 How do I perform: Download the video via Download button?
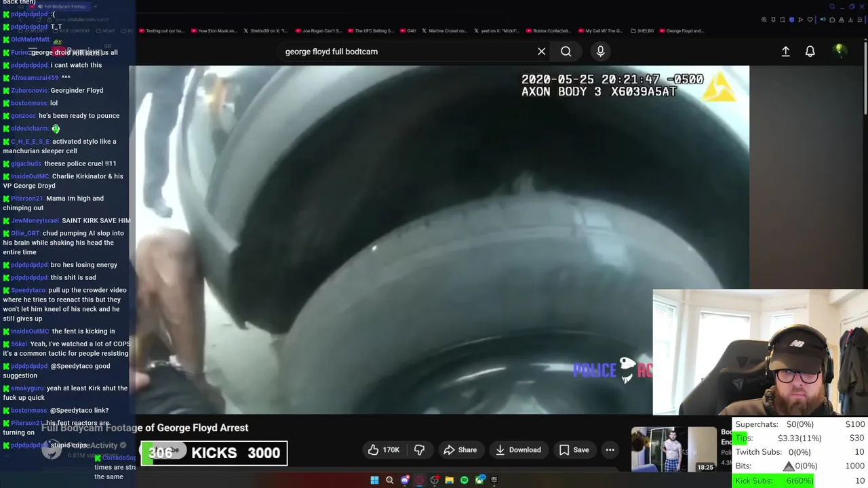[x=518, y=450]
